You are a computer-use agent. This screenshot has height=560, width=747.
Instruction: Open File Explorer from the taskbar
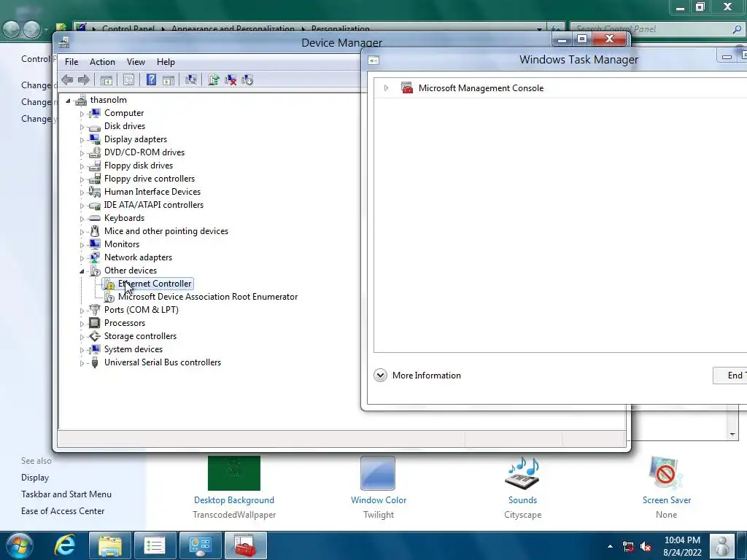[x=110, y=545]
